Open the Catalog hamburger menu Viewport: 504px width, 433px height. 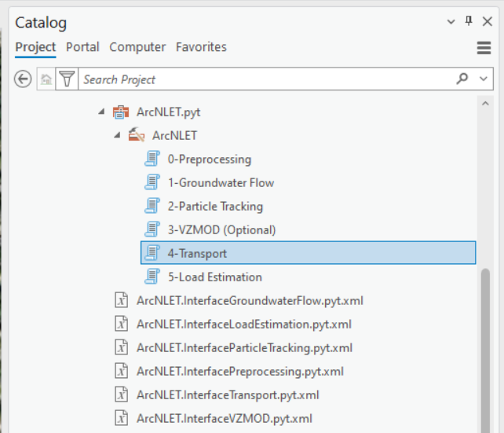484,48
